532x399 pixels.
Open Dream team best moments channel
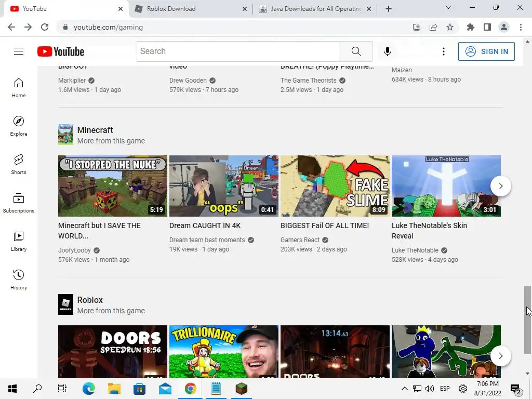pyautogui.click(x=207, y=240)
